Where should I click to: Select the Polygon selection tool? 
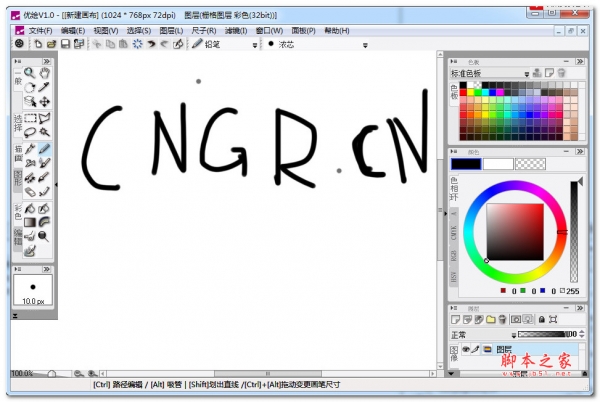click(x=45, y=118)
